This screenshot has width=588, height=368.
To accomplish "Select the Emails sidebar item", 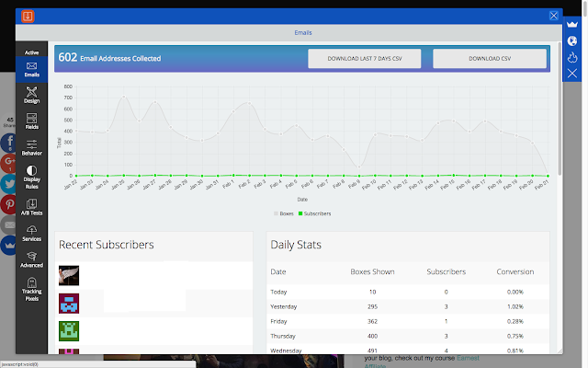I will (x=31, y=70).
